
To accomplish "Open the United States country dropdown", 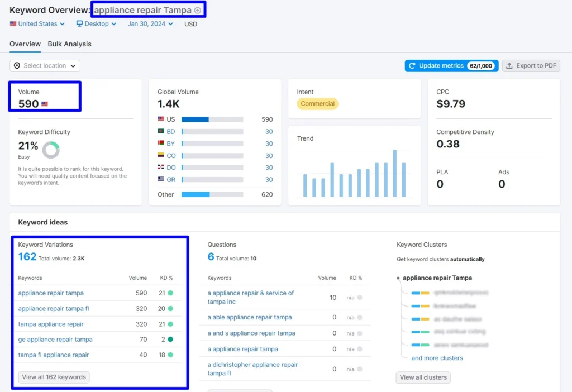I will [37, 23].
